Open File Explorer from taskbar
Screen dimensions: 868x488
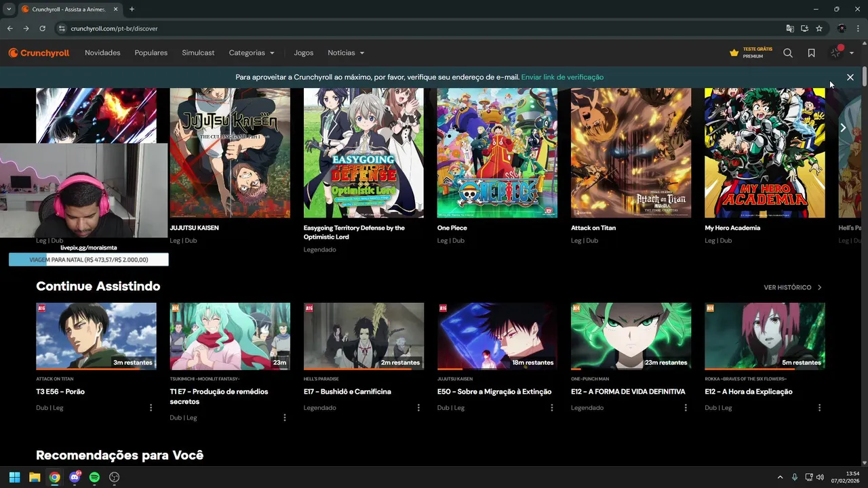click(x=35, y=477)
